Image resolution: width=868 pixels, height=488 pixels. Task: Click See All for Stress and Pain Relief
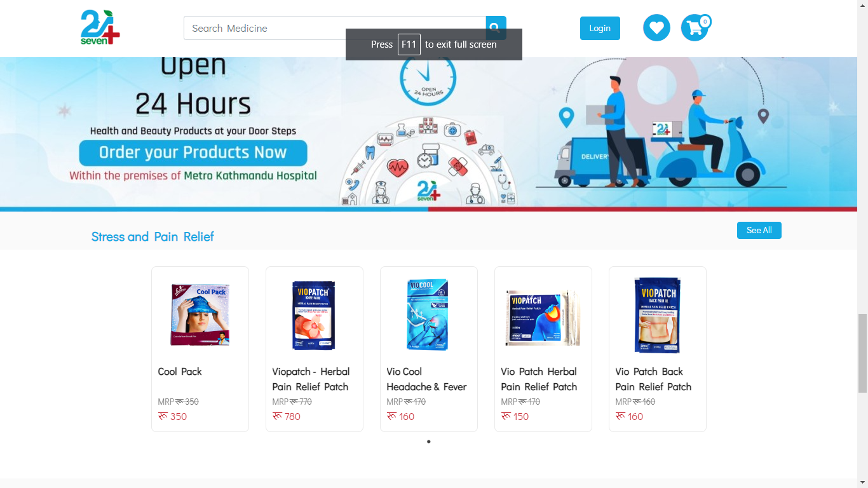(759, 230)
